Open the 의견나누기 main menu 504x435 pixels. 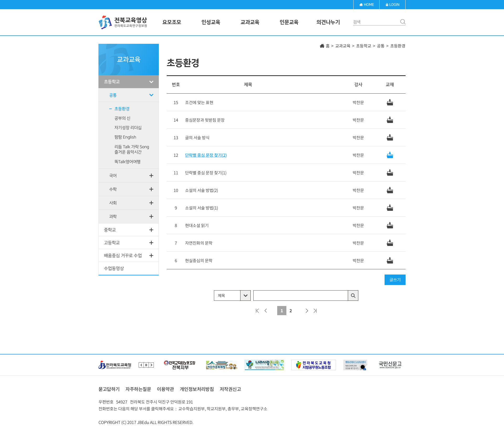click(328, 22)
